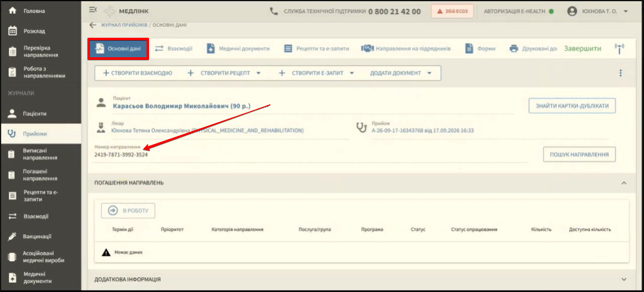Open Пацієнти person icon

13,113
